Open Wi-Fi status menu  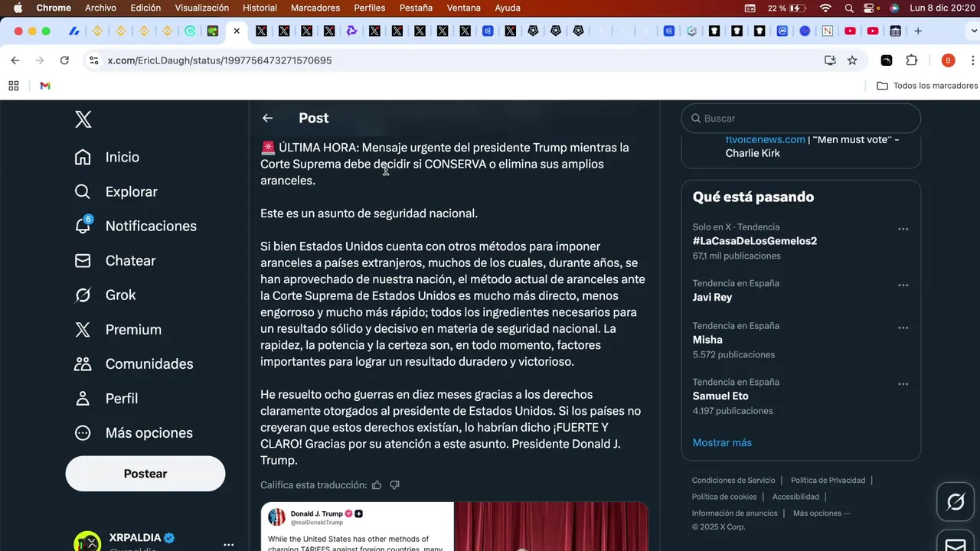click(825, 8)
